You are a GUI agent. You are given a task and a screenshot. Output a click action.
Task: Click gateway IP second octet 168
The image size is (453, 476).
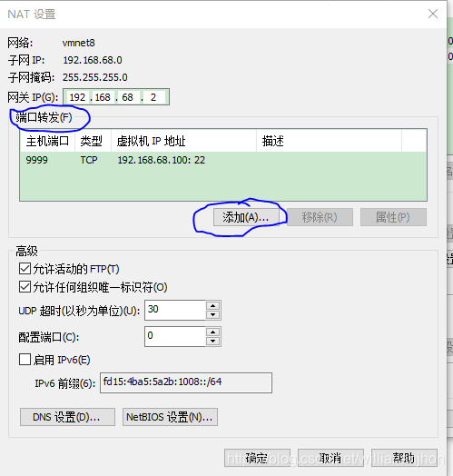point(103,97)
